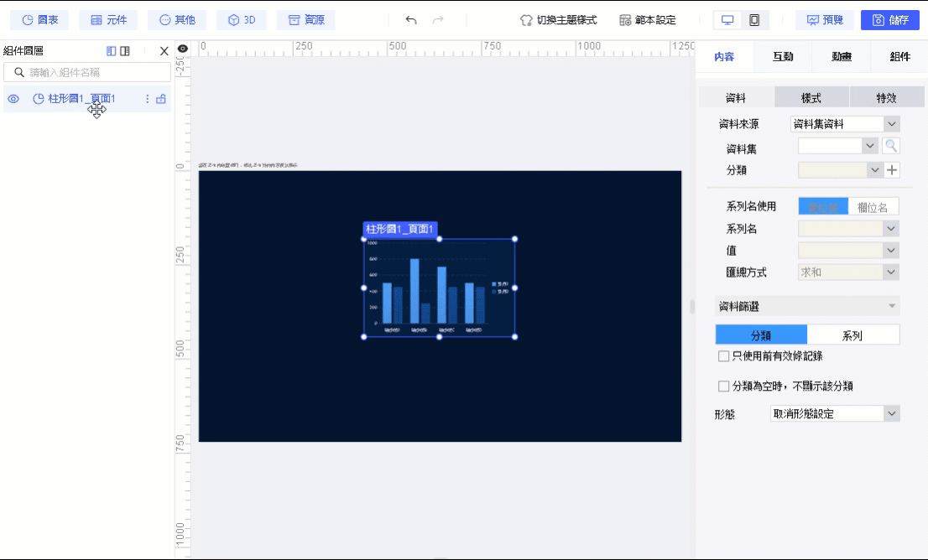The height and width of the screenshot is (560, 928).
Task: Select the white 欄位名 series-name option
Action: pyautogui.click(x=873, y=207)
